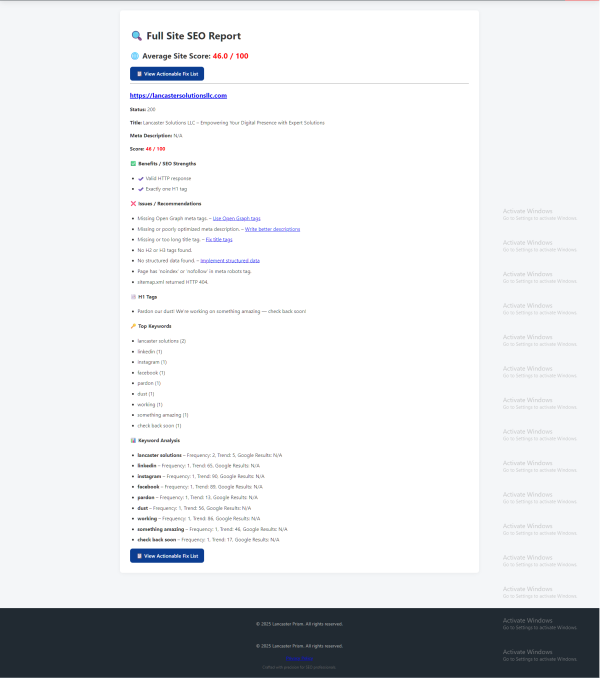Click the green check icon beside Benefits / SEO Strengths
This screenshot has width=600, height=678.
click(133, 163)
